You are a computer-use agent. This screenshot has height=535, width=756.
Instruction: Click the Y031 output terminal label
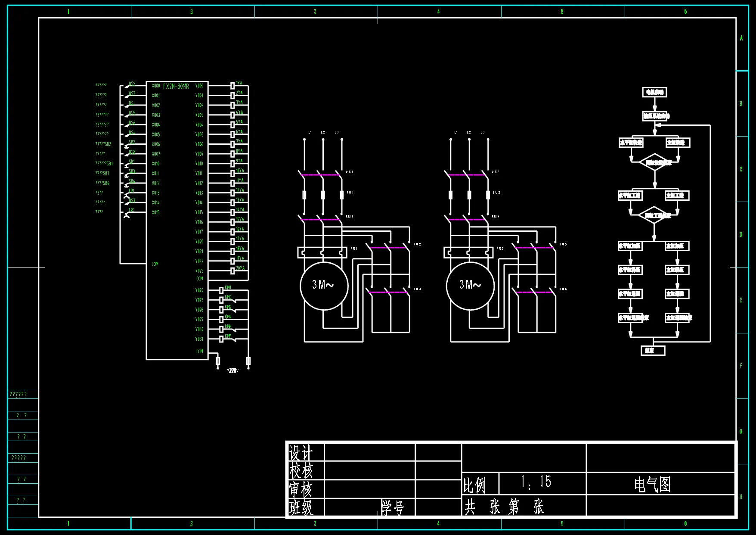pyautogui.click(x=199, y=339)
